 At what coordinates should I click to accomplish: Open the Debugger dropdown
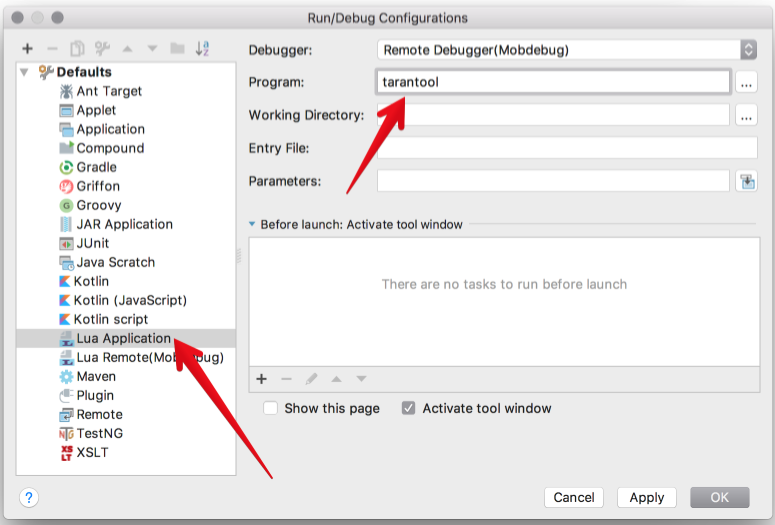(x=567, y=50)
